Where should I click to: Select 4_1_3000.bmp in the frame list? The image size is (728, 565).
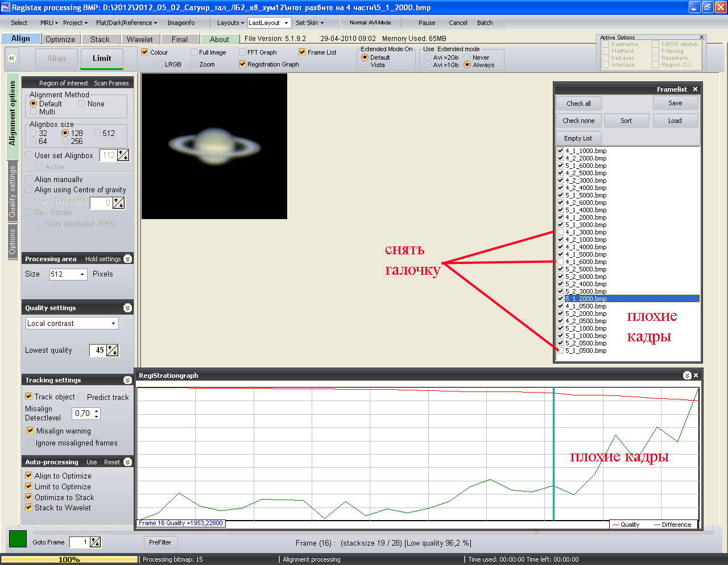click(586, 232)
